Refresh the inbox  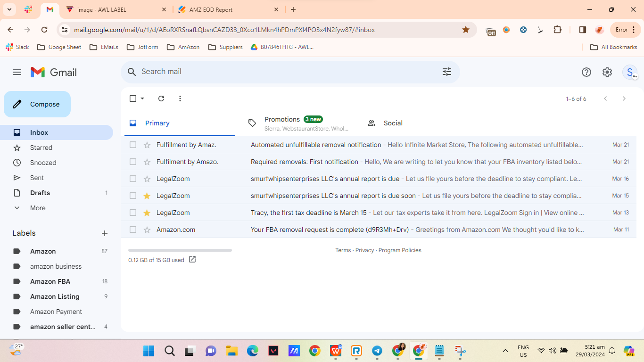[x=161, y=99]
